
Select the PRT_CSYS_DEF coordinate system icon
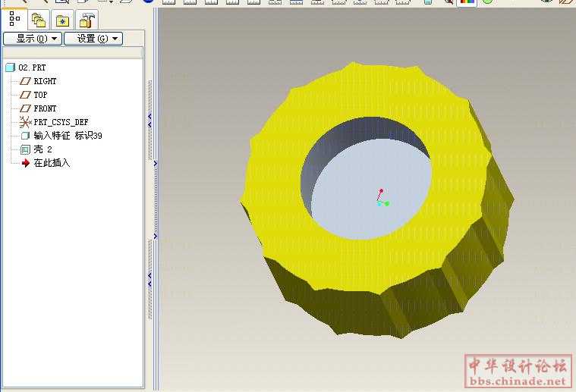pyautogui.click(x=25, y=122)
